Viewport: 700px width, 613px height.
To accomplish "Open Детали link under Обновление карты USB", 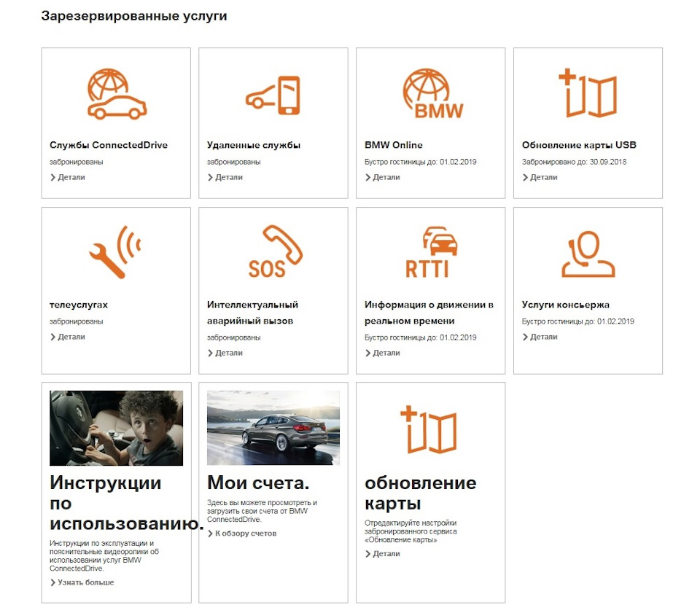I will 540,177.
